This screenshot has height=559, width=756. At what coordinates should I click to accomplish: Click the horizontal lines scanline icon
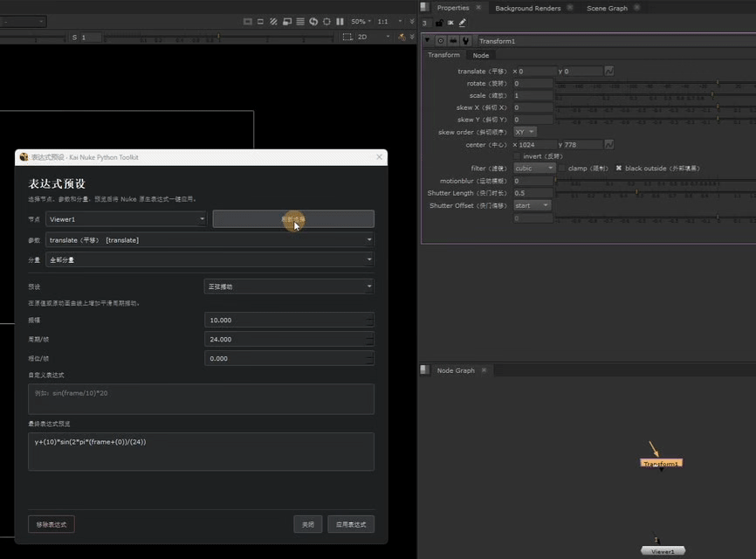300,22
